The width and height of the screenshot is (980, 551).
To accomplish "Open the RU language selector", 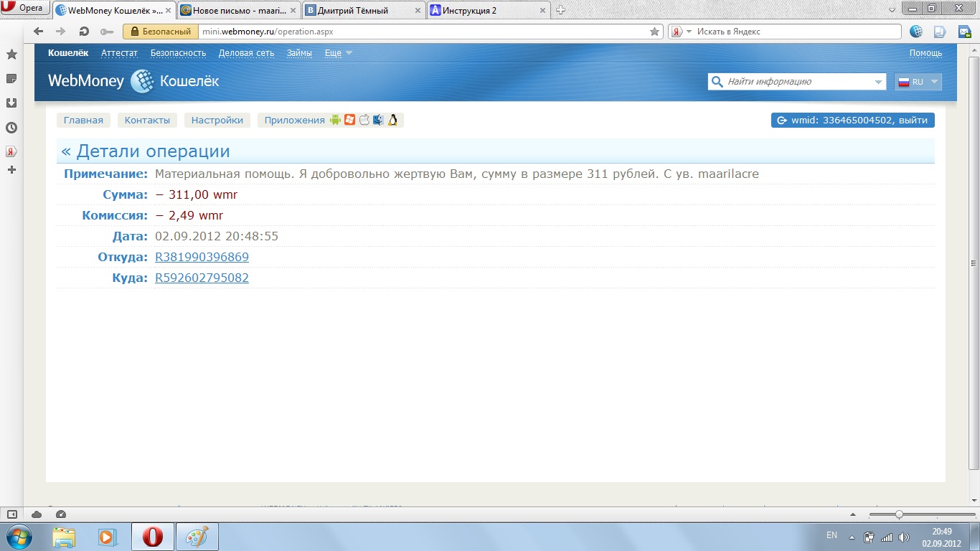I will pos(918,82).
